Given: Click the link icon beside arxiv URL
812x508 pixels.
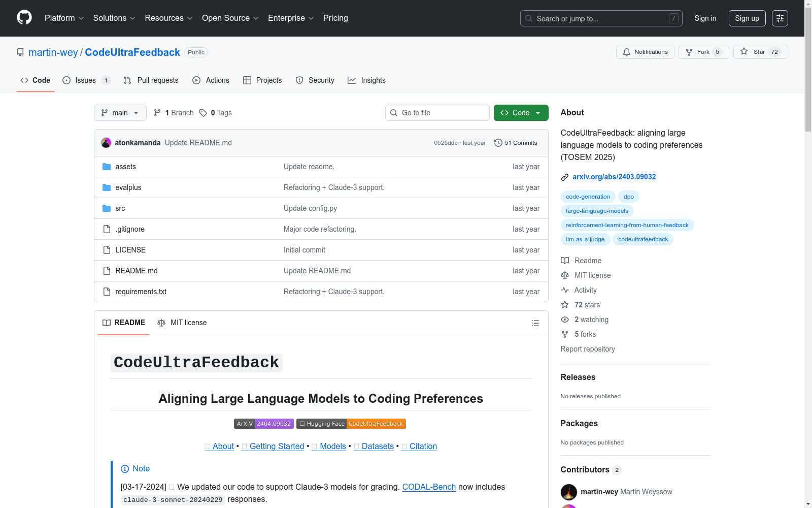Looking at the screenshot, I should click(x=565, y=177).
